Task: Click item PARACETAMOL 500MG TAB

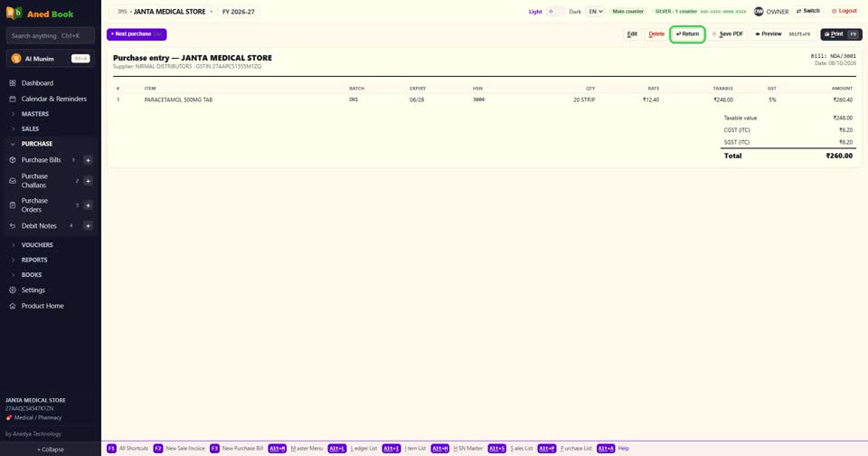Action: (x=178, y=100)
